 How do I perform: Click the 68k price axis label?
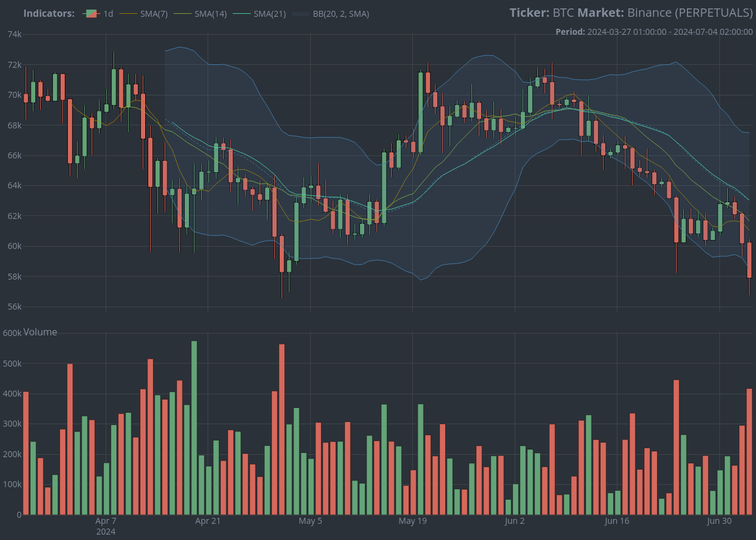pos(14,125)
